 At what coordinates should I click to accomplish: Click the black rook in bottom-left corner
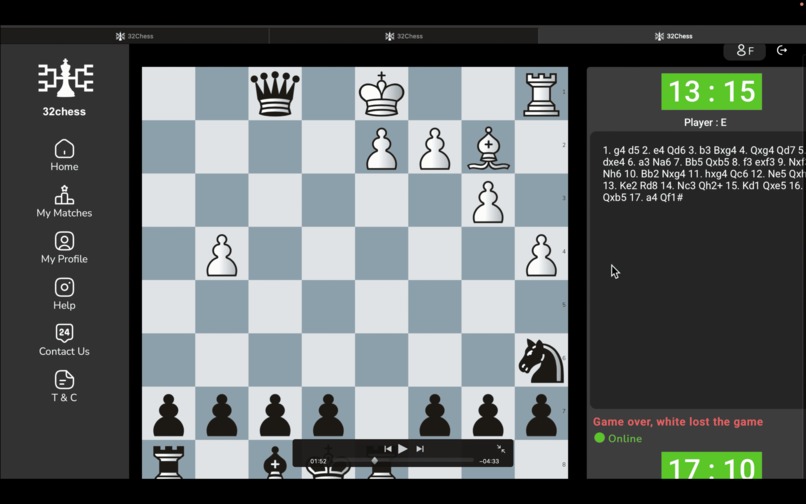point(169,462)
